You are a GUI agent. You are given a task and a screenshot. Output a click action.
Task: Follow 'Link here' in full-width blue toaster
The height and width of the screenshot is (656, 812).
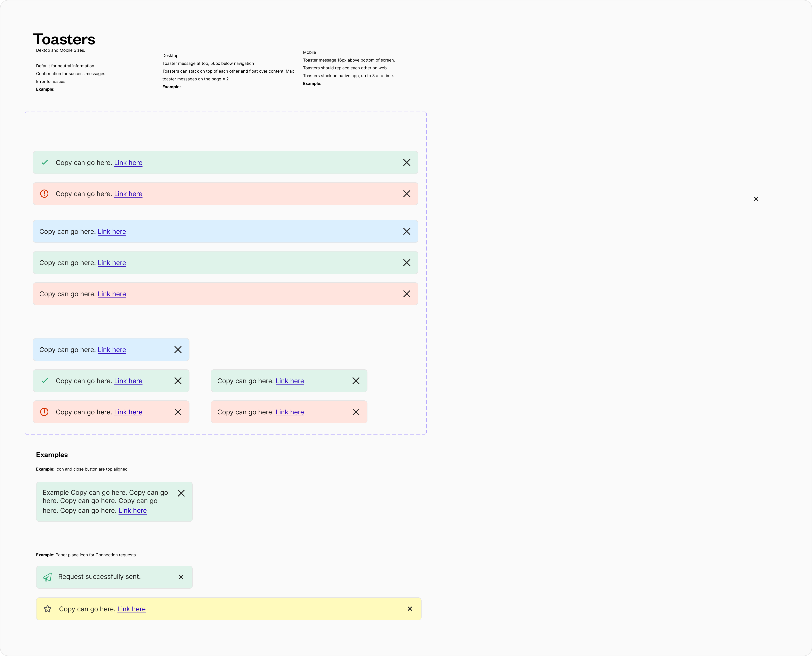(x=112, y=232)
